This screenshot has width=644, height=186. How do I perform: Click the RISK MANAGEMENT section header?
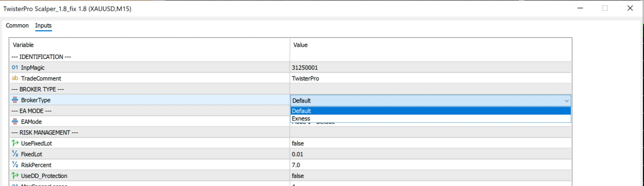click(45, 132)
